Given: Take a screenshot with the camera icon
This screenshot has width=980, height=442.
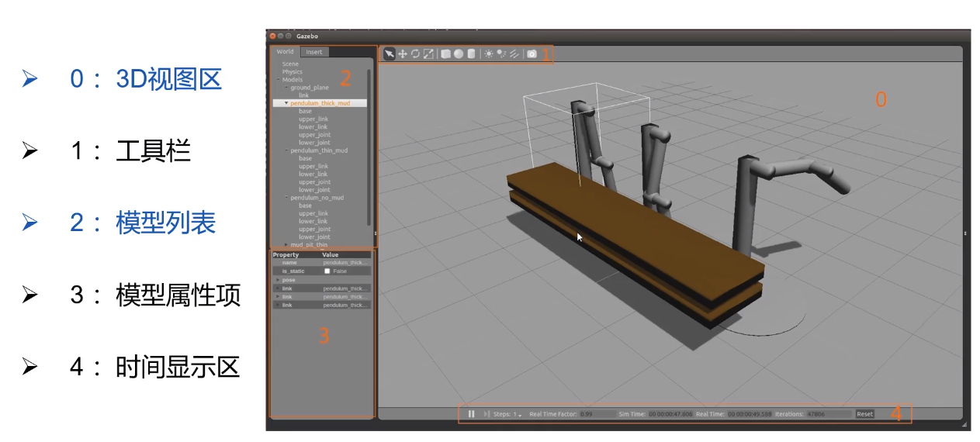Looking at the screenshot, I should coord(532,54).
